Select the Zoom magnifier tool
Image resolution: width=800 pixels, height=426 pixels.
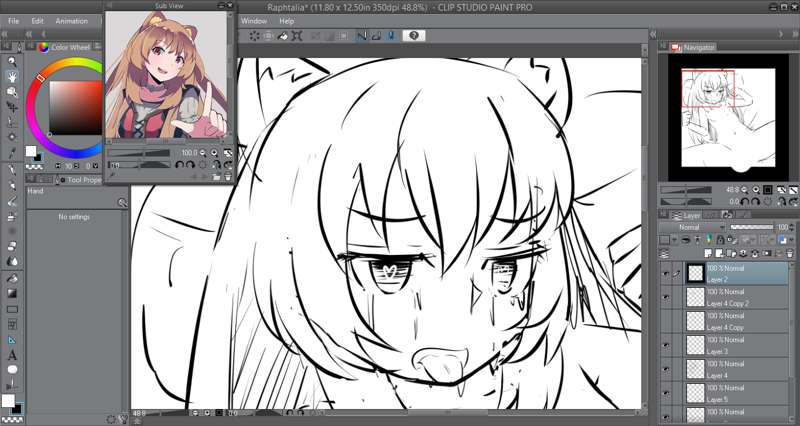[12, 62]
